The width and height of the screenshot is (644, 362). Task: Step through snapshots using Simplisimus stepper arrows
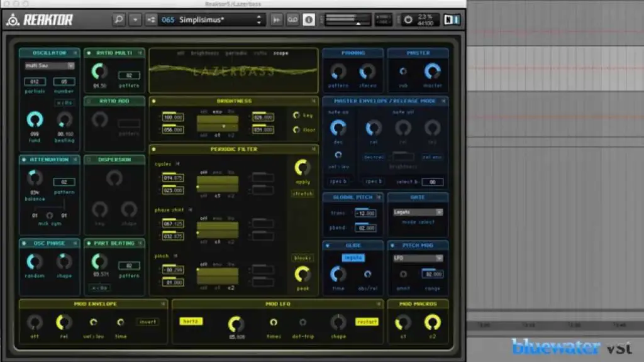(258, 19)
